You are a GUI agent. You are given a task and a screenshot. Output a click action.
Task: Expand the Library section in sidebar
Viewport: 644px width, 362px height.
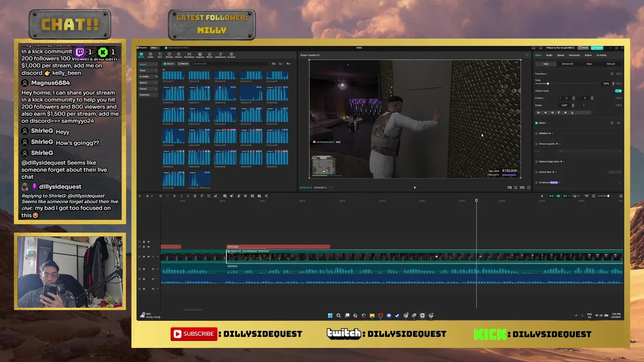[x=148, y=88]
